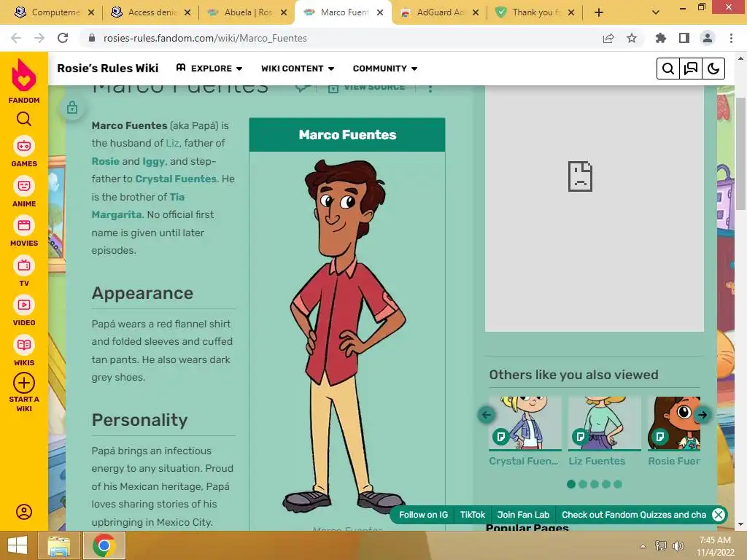The height and width of the screenshot is (560, 747).
Task: Open the Rosie Fuentes recommended thumbnail
Action: (x=674, y=424)
